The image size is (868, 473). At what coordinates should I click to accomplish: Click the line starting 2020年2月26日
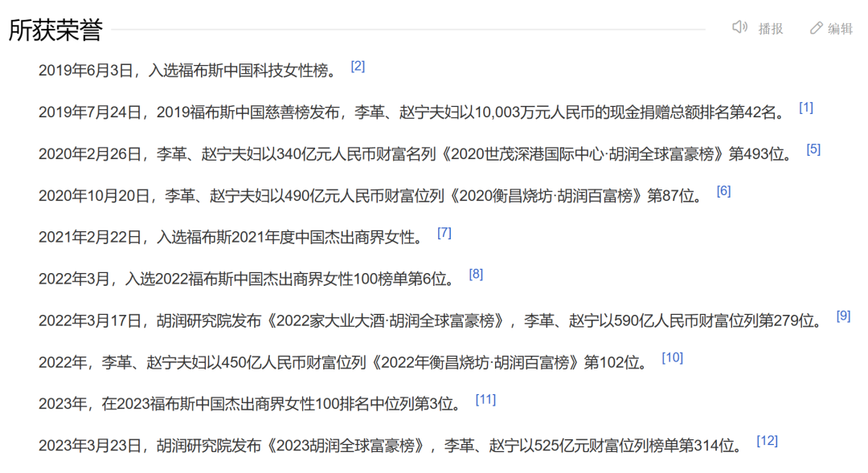tap(416, 154)
